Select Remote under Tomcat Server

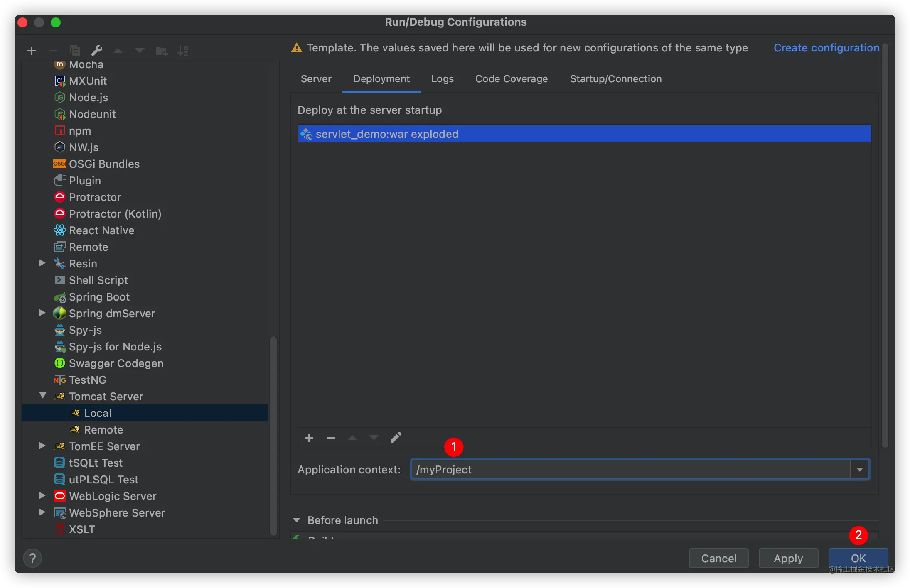(x=103, y=430)
